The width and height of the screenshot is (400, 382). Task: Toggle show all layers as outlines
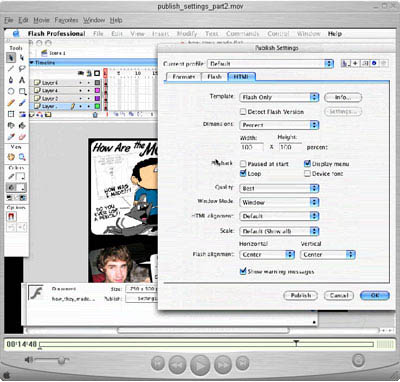point(97,73)
